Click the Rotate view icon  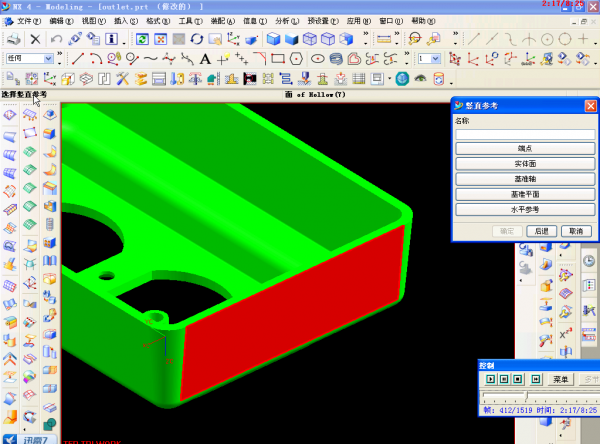coord(197,39)
